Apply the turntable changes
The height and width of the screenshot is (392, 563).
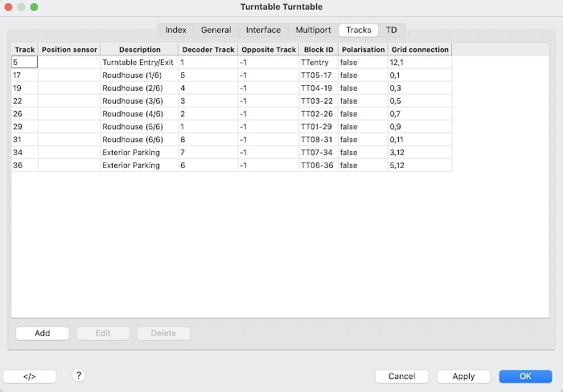[463, 376]
